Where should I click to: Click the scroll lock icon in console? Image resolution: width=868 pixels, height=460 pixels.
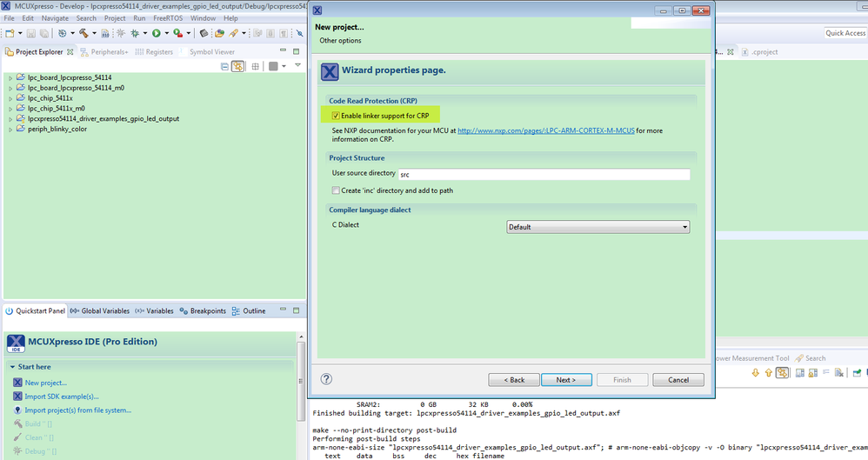(812, 373)
